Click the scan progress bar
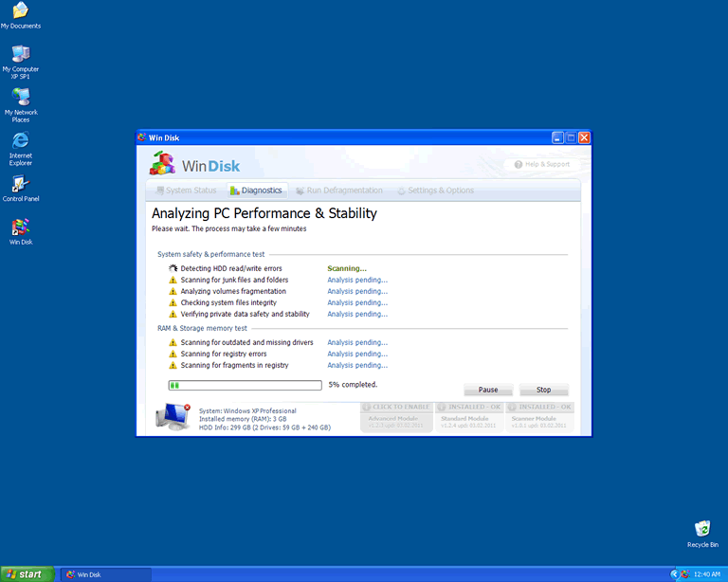Viewport: 728px width, 582px height. [x=245, y=386]
